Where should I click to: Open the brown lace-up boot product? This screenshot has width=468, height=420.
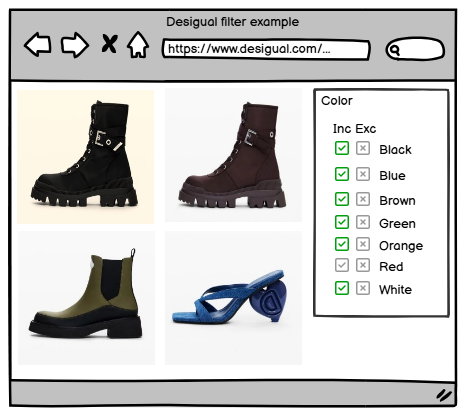pos(233,155)
